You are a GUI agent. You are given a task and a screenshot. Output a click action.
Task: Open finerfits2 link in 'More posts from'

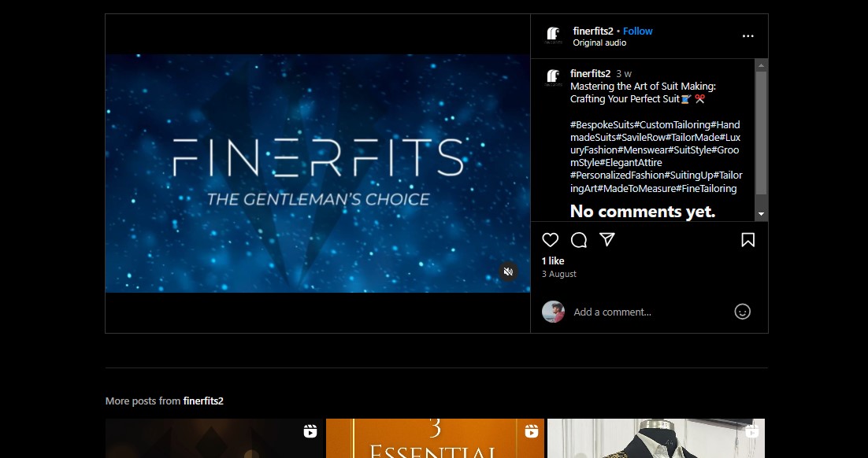pyautogui.click(x=203, y=401)
